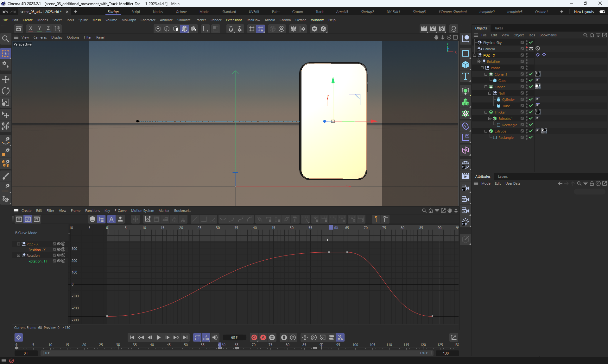Click the Text spline tool icon
Viewport: 608px width, 364px height.
pyautogui.click(x=465, y=76)
